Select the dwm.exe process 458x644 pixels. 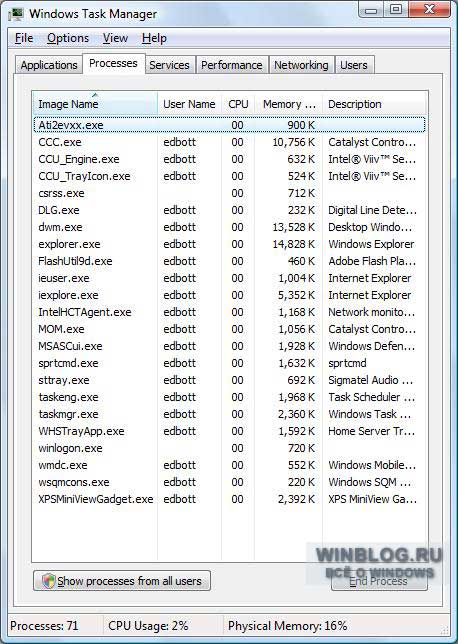(x=229, y=227)
